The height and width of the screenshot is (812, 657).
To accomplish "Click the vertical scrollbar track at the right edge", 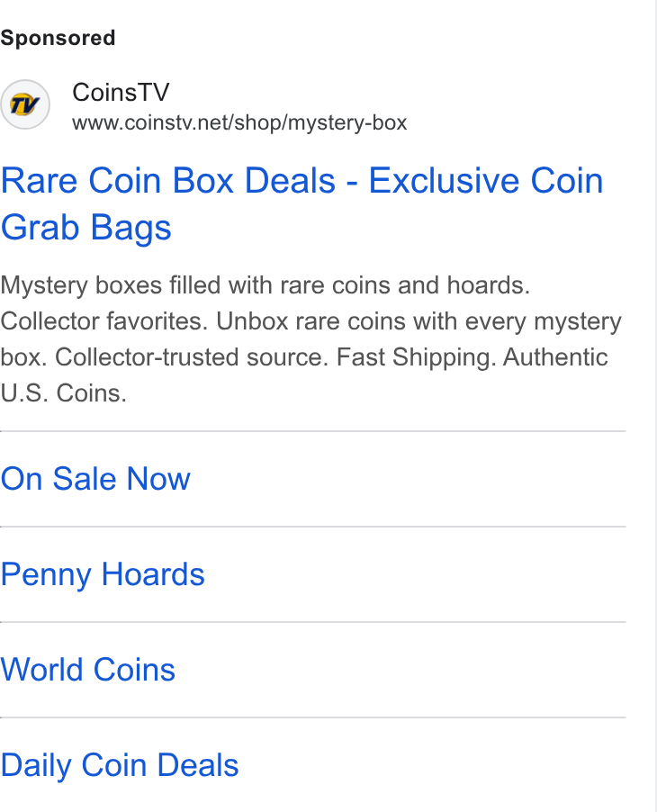I will tap(655, 406).
